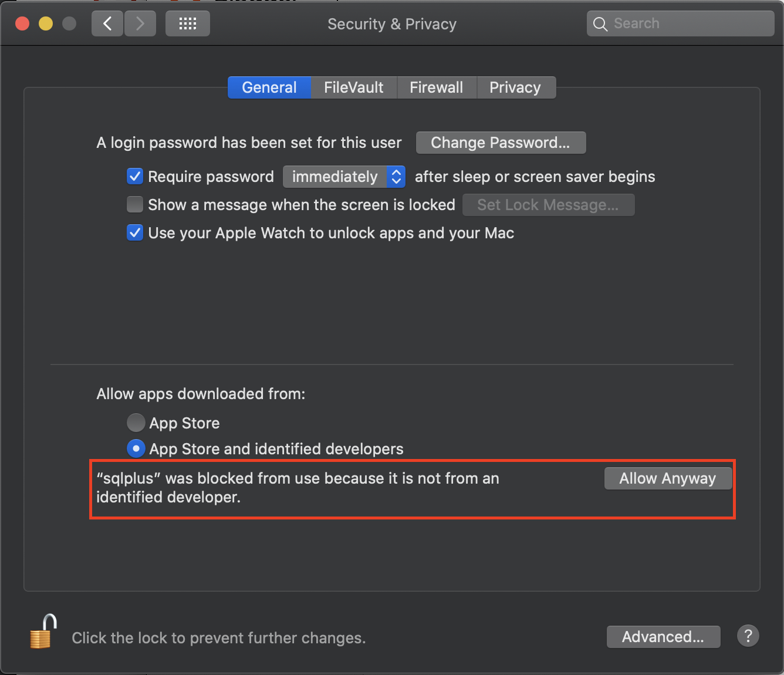Close the Security & Privacy window
This screenshot has width=784, height=675.
22,23
